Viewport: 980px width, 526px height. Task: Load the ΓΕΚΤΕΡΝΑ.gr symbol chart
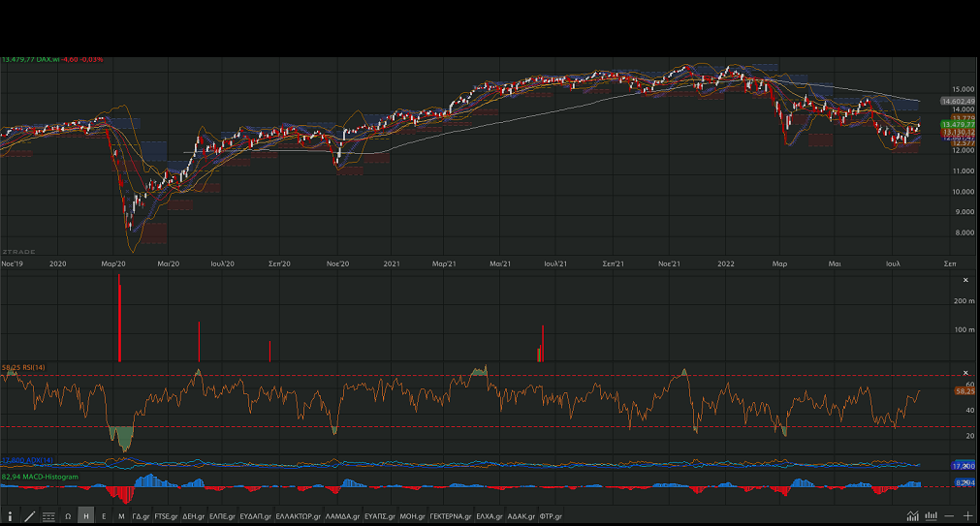[451, 516]
